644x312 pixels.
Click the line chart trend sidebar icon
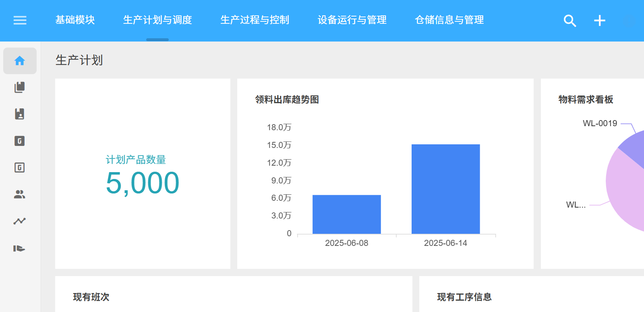coord(20,221)
